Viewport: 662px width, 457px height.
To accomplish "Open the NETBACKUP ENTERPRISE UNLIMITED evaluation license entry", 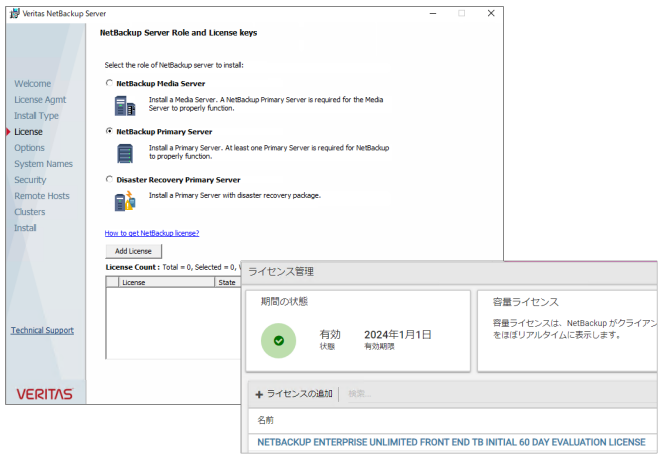I will tap(451, 442).
